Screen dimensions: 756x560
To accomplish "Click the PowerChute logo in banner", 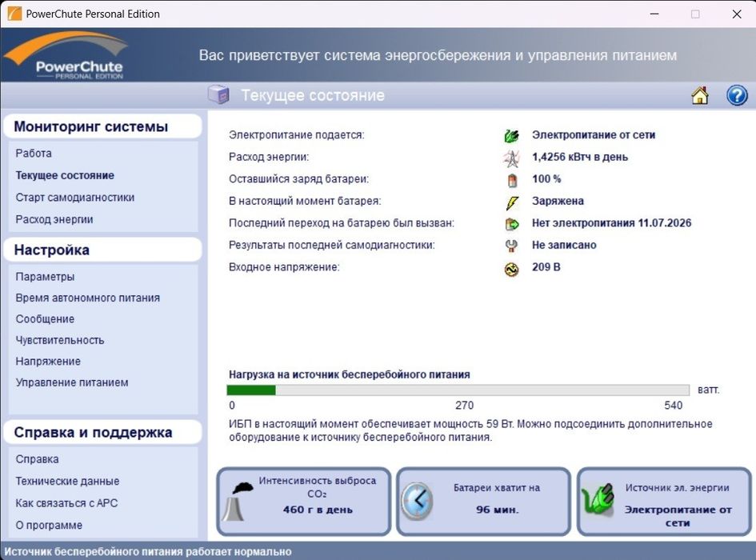I will (x=66, y=55).
